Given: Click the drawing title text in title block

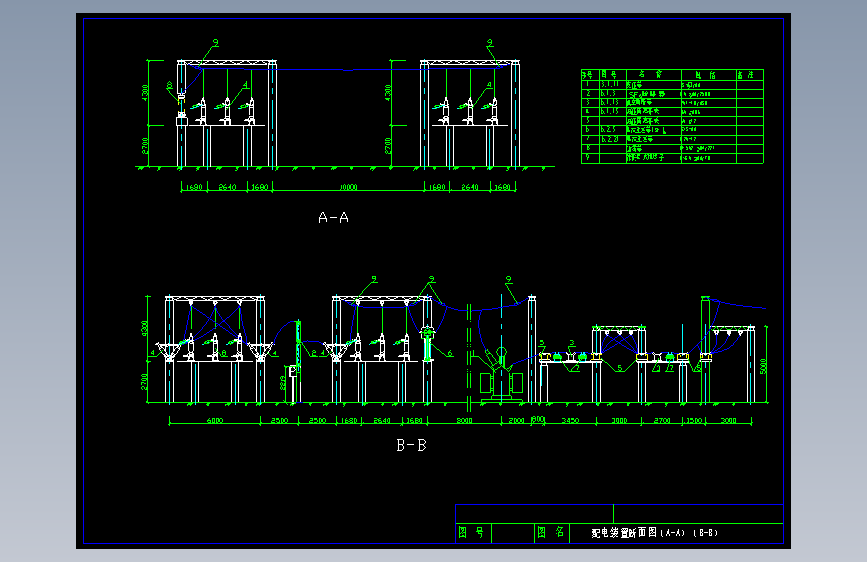Looking at the screenshot, I should coord(654,533).
